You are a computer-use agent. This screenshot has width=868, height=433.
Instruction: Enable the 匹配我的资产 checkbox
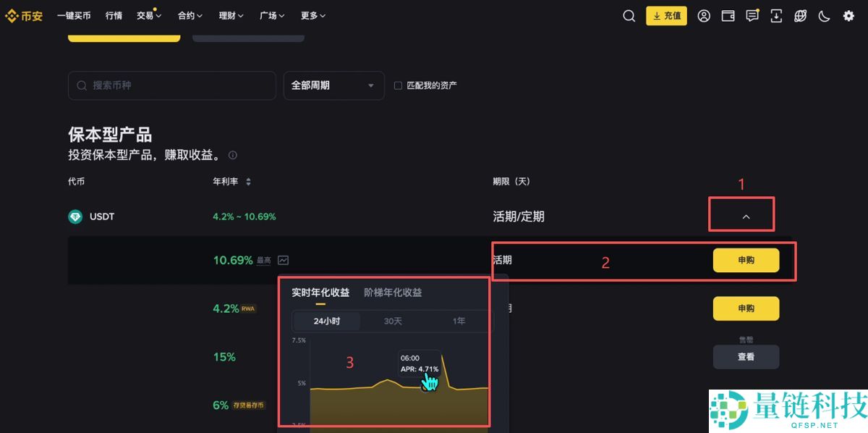398,85
